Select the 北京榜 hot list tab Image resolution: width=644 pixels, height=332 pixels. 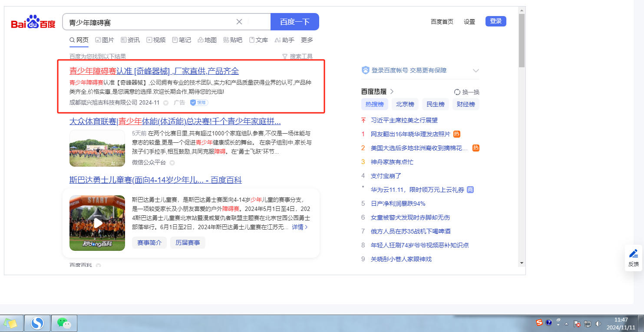[x=405, y=104]
